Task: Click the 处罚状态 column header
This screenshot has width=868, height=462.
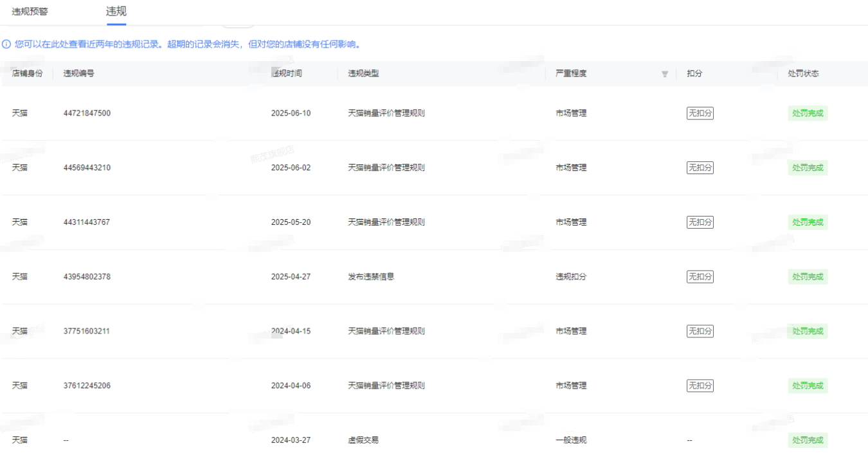Action: [x=803, y=73]
